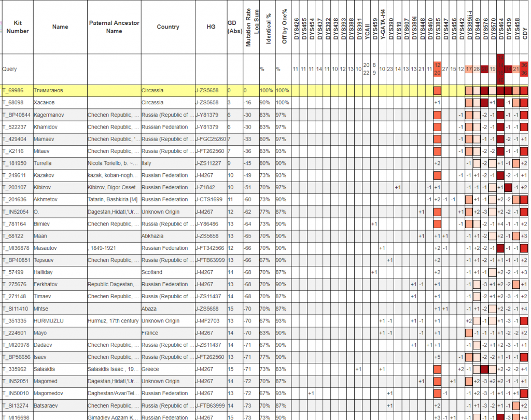Open kit number T_68098
Viewport: 531px width, 420px height.
[13, 103]
